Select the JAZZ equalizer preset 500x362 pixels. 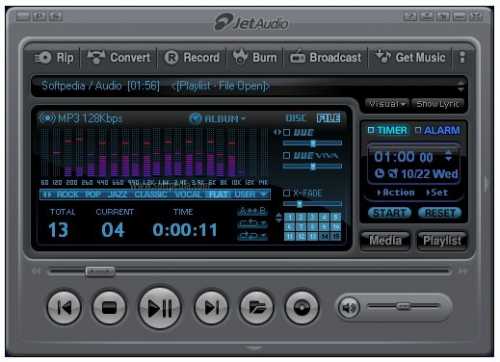click(x=117, y=194)
